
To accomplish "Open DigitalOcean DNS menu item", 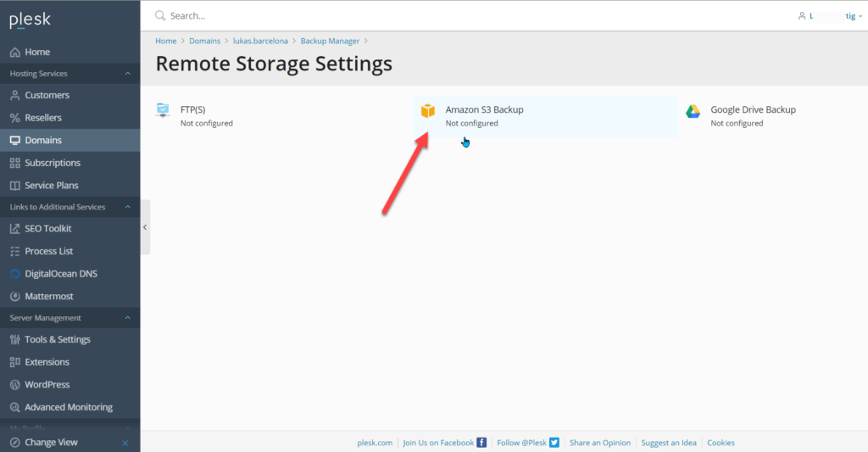I will click(x=70, y=274).
